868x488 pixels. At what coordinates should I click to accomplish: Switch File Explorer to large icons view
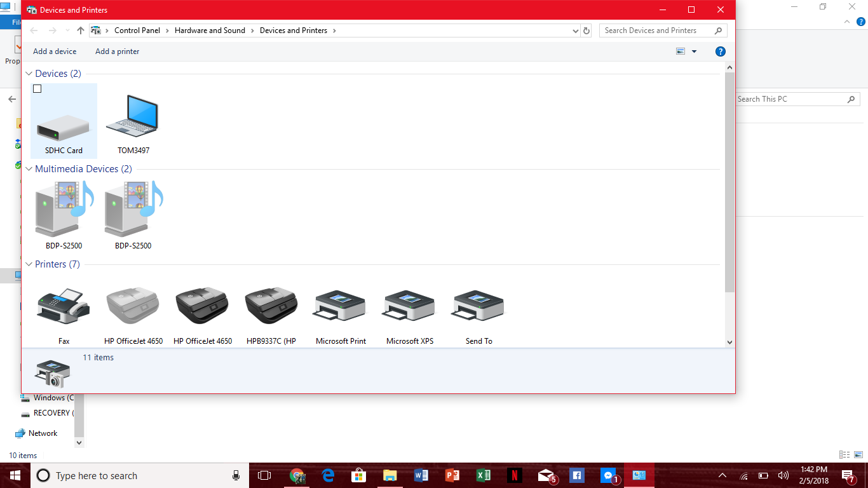[858, 455]
